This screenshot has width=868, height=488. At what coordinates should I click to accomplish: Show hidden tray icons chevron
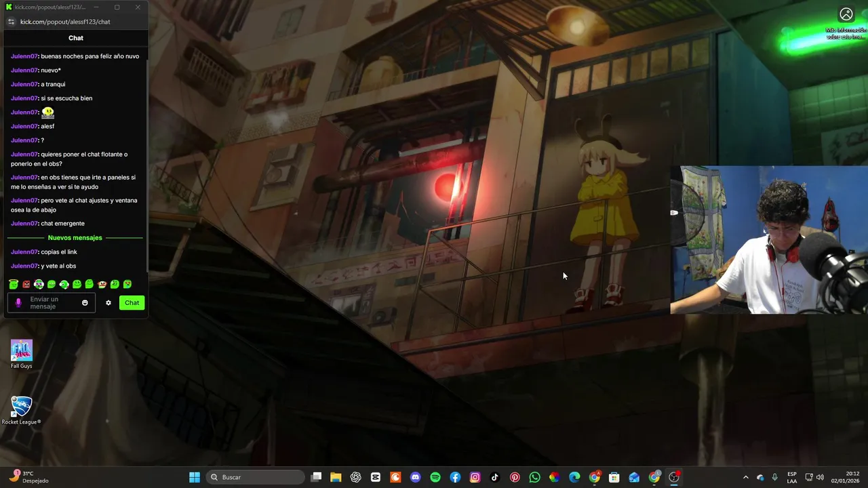tap(745, 477)
